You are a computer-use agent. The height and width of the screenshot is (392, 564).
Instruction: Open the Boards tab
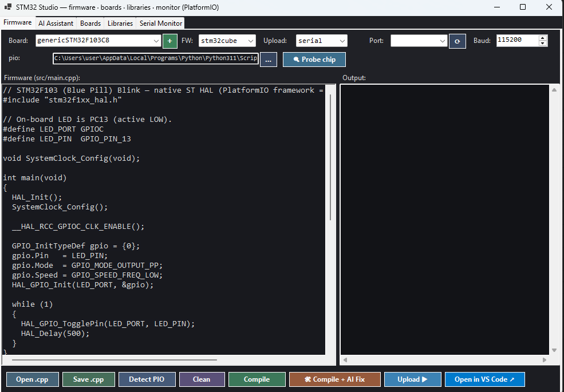click(90, 23)
